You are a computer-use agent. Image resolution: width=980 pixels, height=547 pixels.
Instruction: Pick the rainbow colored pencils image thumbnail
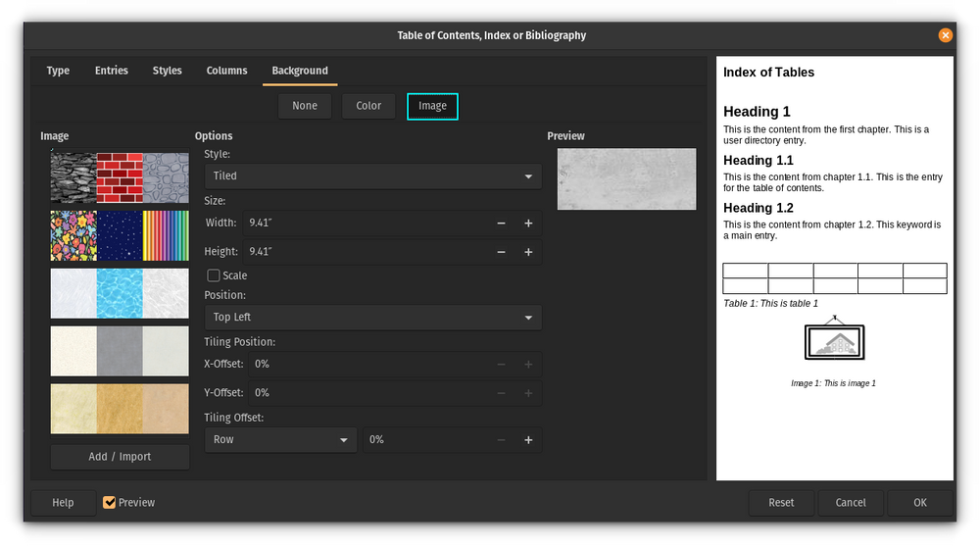click(x=166, y=234)
